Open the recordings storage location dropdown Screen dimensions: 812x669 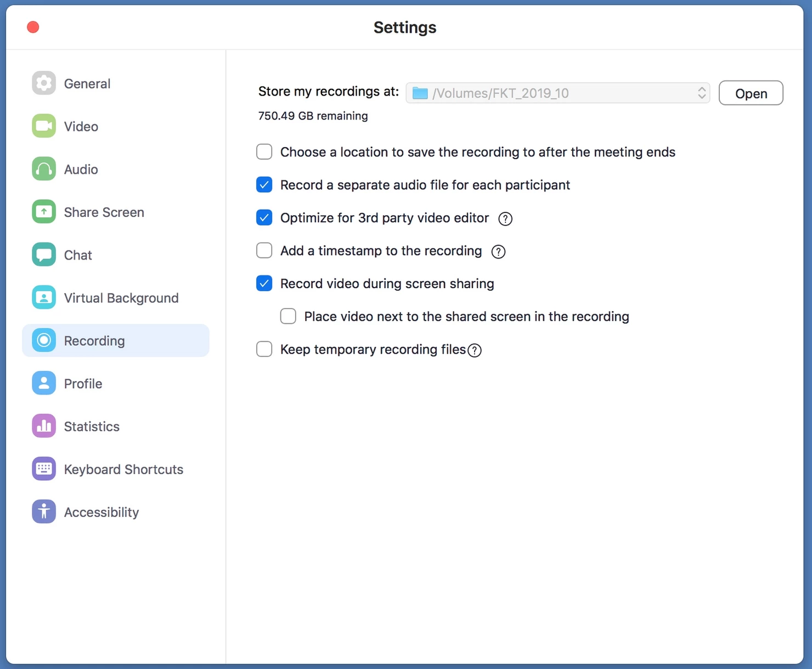(x=557, y=93)
